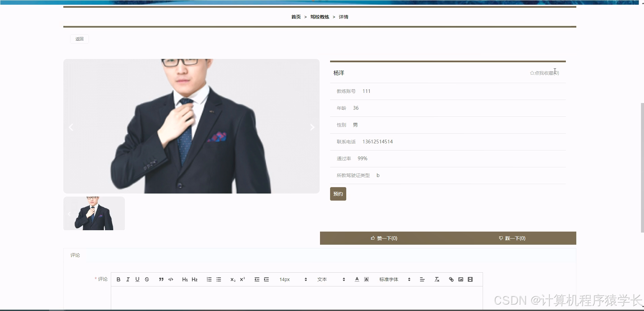Insert an ordered list in the comment
Image resolution: width=644 pixels, height=311 pixels.
coord(209,279)
